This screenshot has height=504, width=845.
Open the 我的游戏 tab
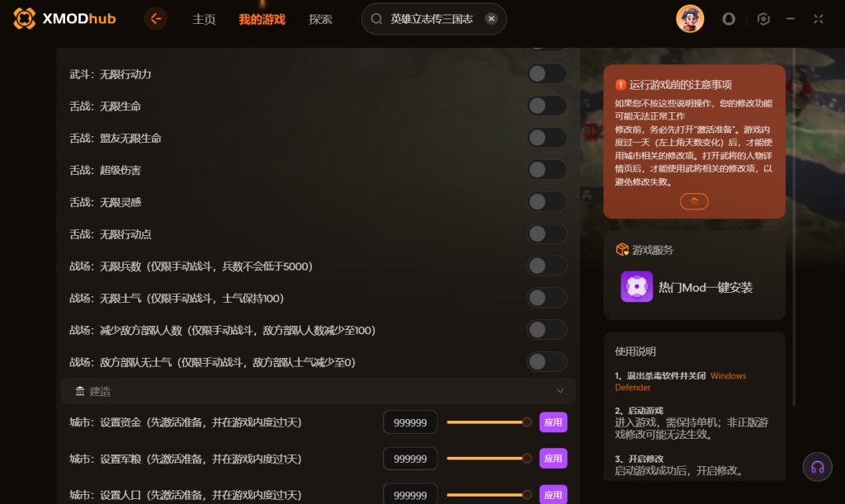pos(262,20)
